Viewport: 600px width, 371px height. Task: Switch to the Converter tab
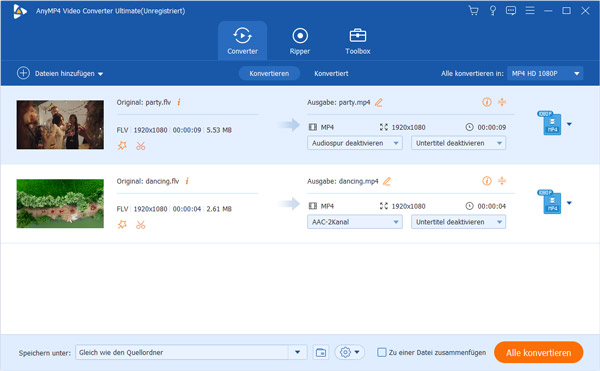pos(242,41)
